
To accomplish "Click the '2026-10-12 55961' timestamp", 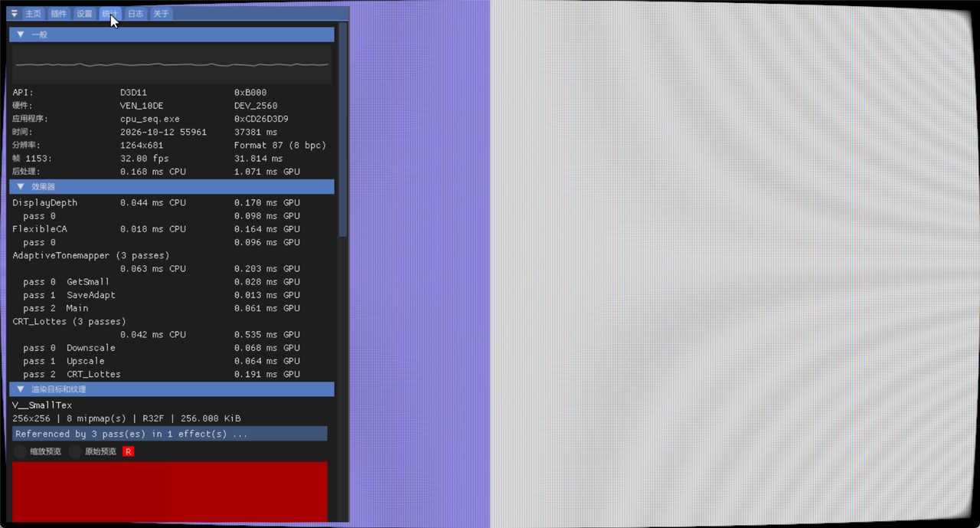I will pyautogui.click(x=163, y=132).
